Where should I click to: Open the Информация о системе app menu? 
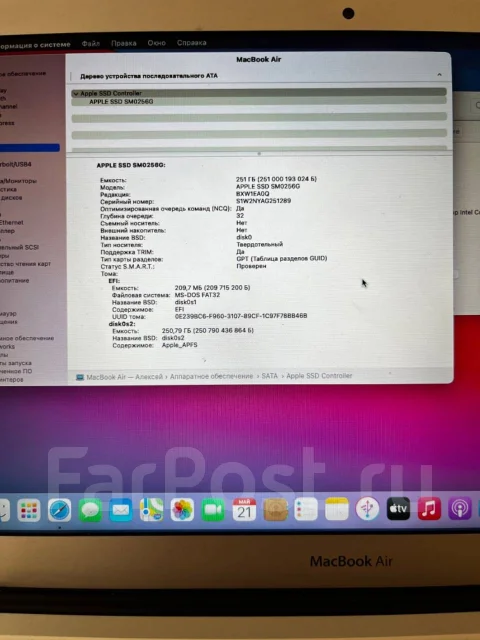click(x=35, y=44)
